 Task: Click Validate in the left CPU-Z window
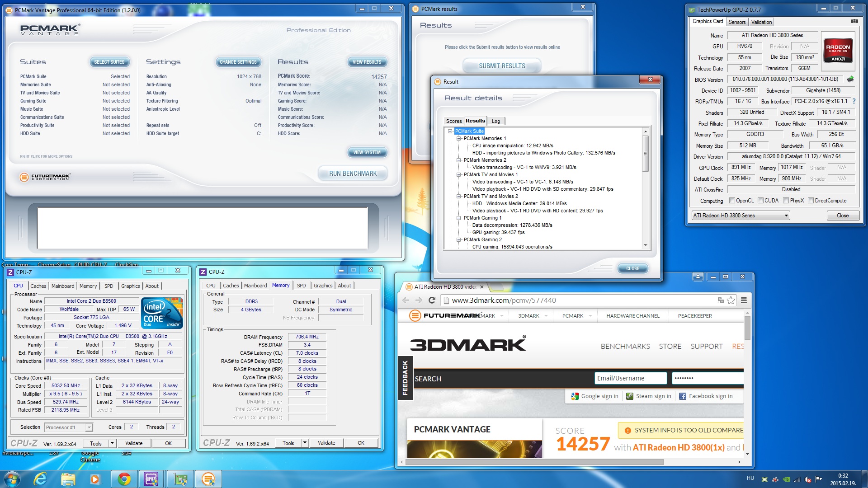click(x=134, y=443)
